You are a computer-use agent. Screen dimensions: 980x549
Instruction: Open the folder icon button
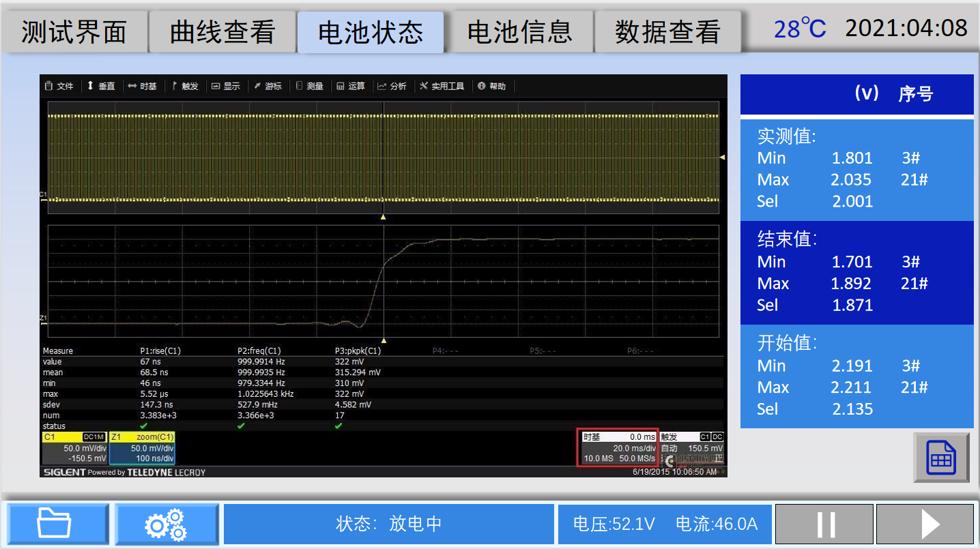coord(55,524)
